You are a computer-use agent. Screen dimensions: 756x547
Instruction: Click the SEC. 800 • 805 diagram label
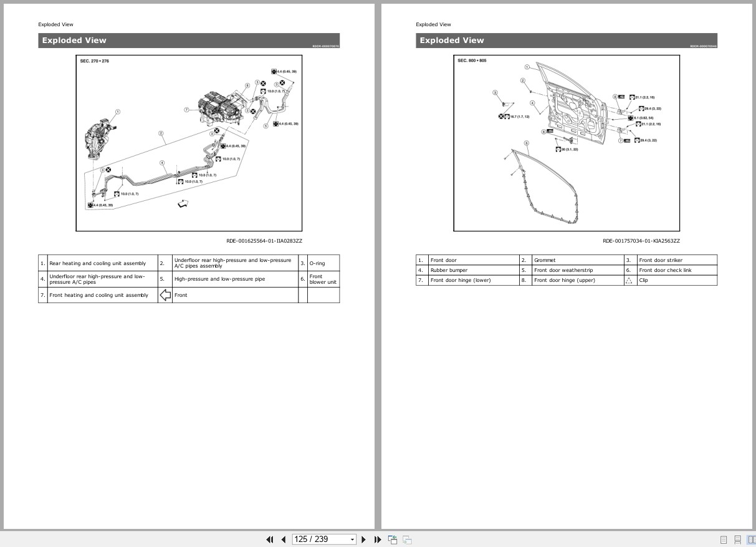click(472, 61)
